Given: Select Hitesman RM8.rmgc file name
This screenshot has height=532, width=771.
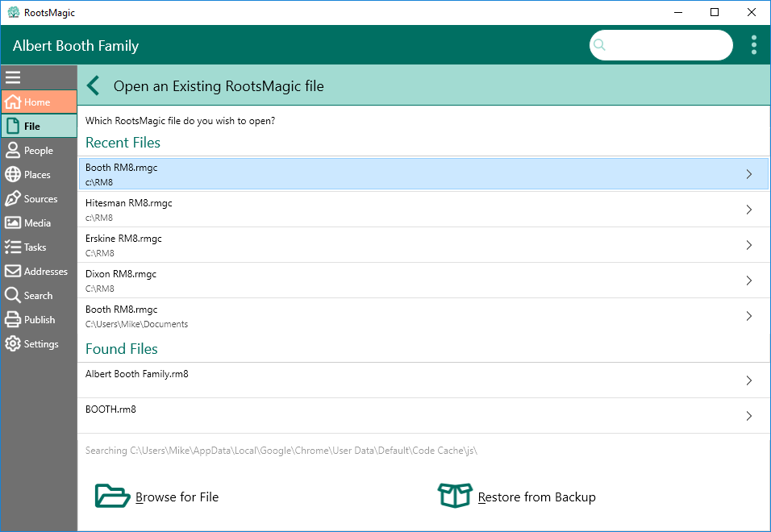Looking at the screenshot, I should 129,203.
